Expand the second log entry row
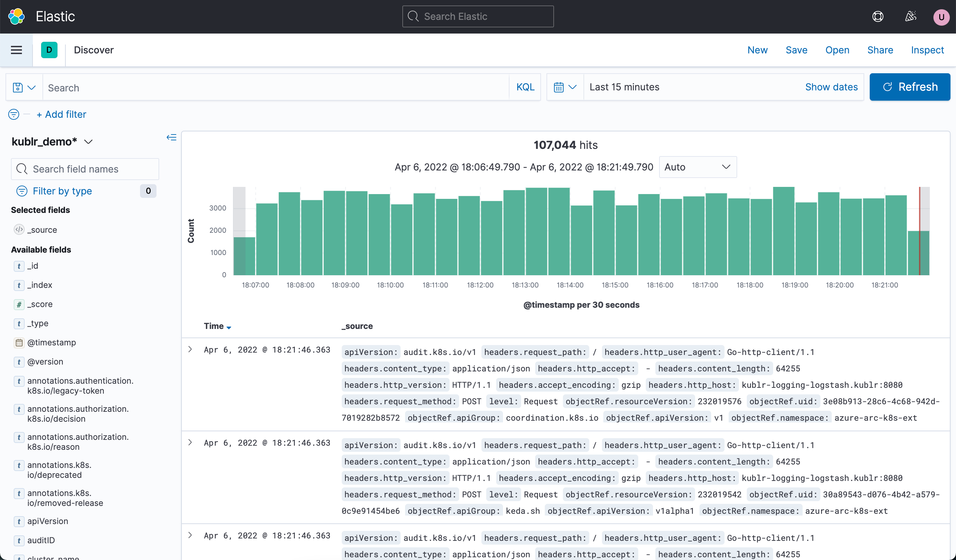This screenshot has height=560, width=956. (190, 442)
